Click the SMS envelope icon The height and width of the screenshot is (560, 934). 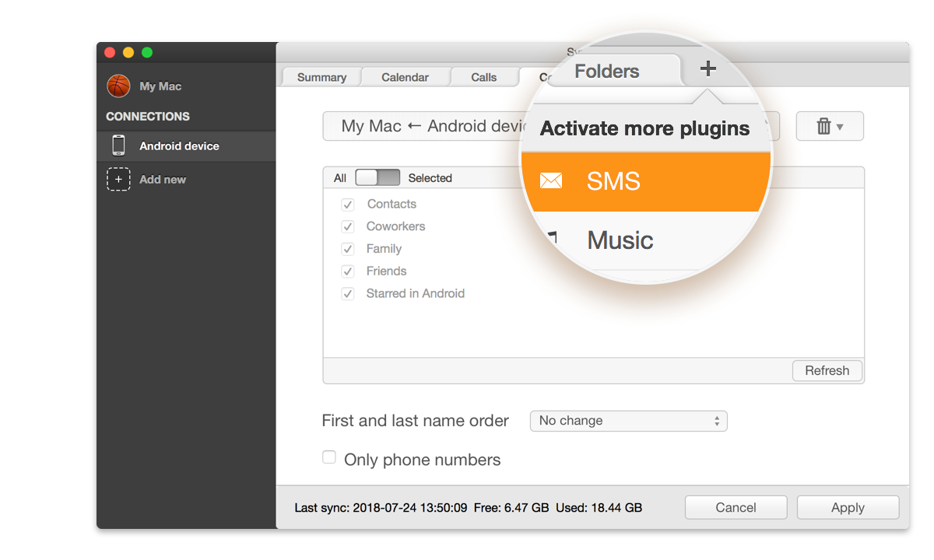tap(551, 180)
